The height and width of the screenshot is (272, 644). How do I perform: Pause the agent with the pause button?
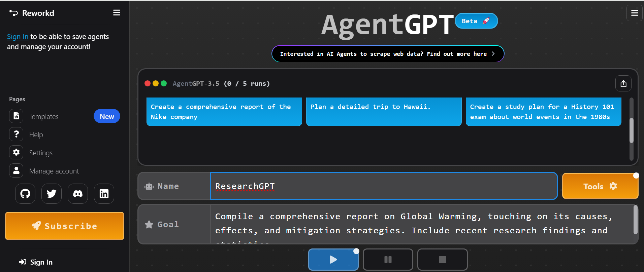[388, 259]
